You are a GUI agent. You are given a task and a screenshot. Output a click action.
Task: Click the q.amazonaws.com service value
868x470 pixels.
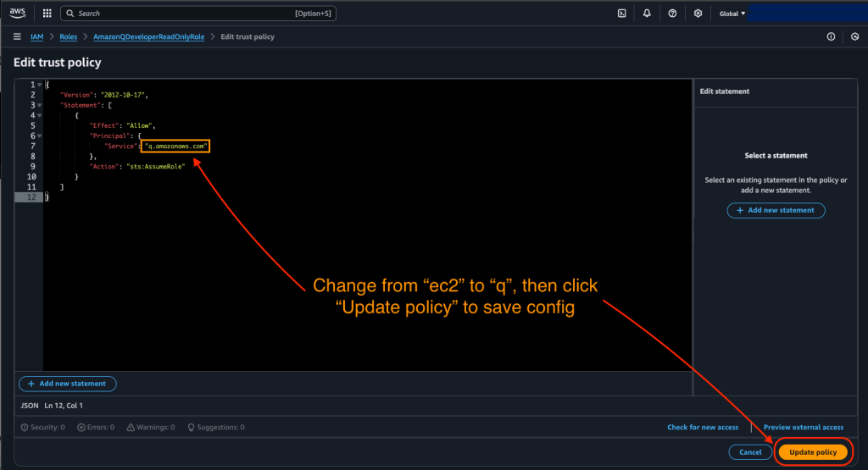(175, 146)
